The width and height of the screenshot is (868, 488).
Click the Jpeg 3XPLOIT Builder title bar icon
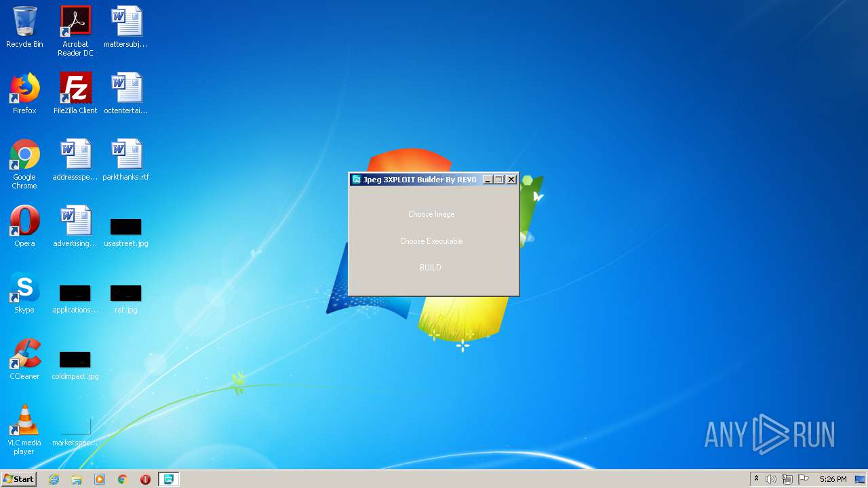(356, 180)
